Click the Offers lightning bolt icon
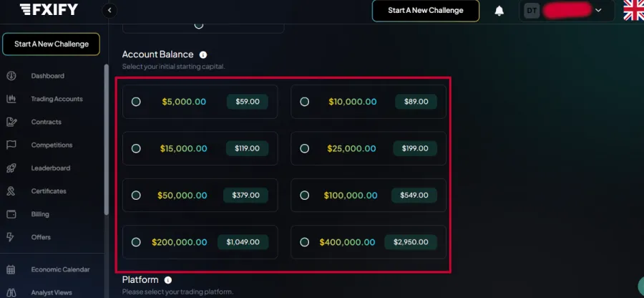Image resolution: width=644 pixels, height=298 pixels. coord(11,237)
